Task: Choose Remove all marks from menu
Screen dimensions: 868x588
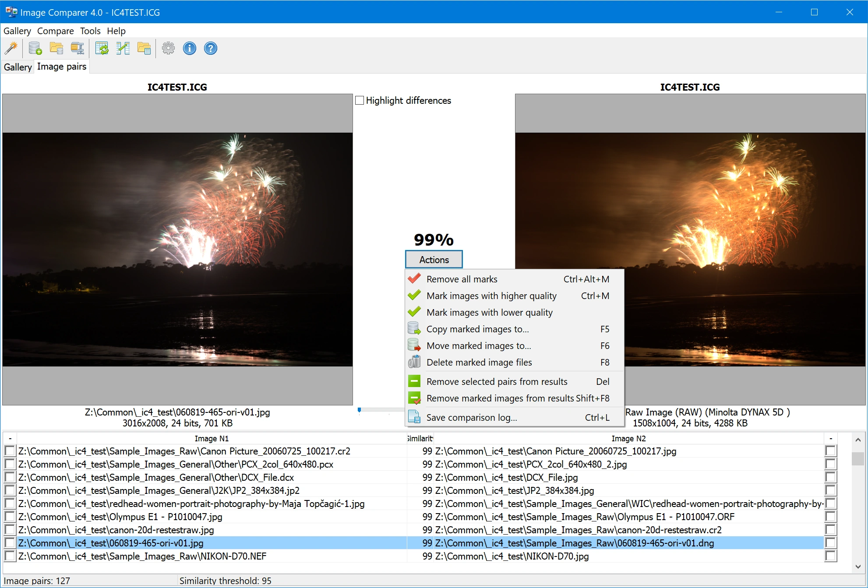Action: [515, 279]
